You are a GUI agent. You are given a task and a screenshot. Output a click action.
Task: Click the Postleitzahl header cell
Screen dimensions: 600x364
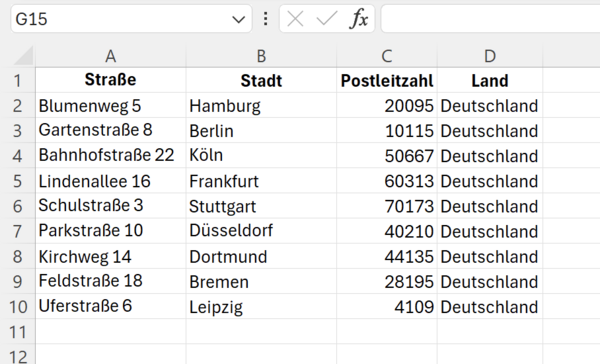click(x=387, y=80)
